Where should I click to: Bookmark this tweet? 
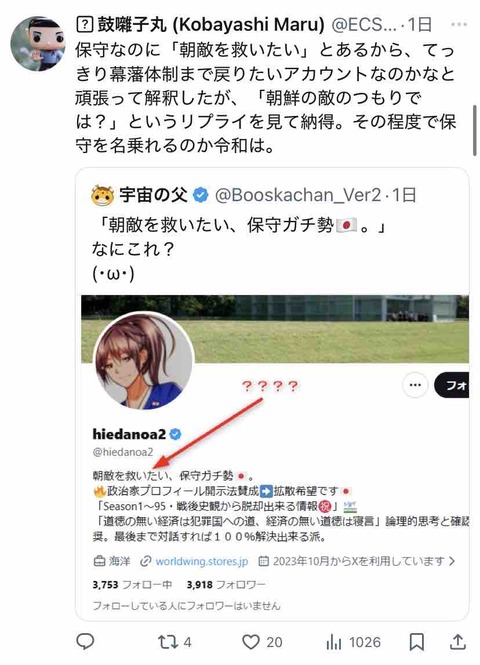(x=416, y=642)
